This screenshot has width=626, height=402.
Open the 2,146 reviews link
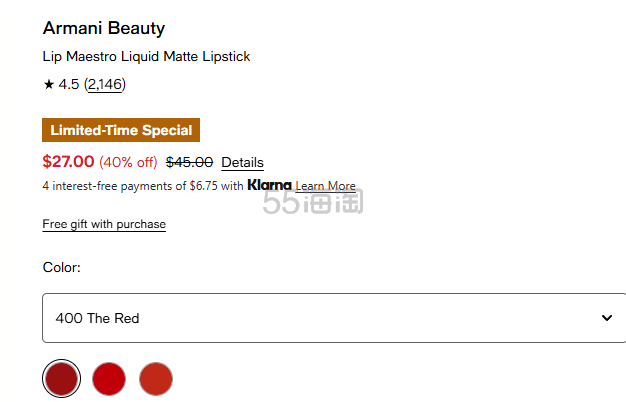105,84
